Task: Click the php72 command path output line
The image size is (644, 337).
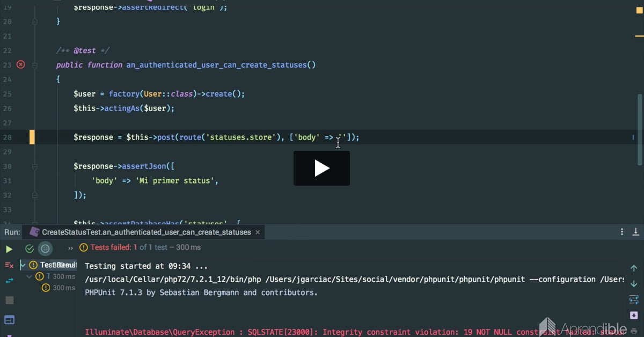Action: point(355,280)
